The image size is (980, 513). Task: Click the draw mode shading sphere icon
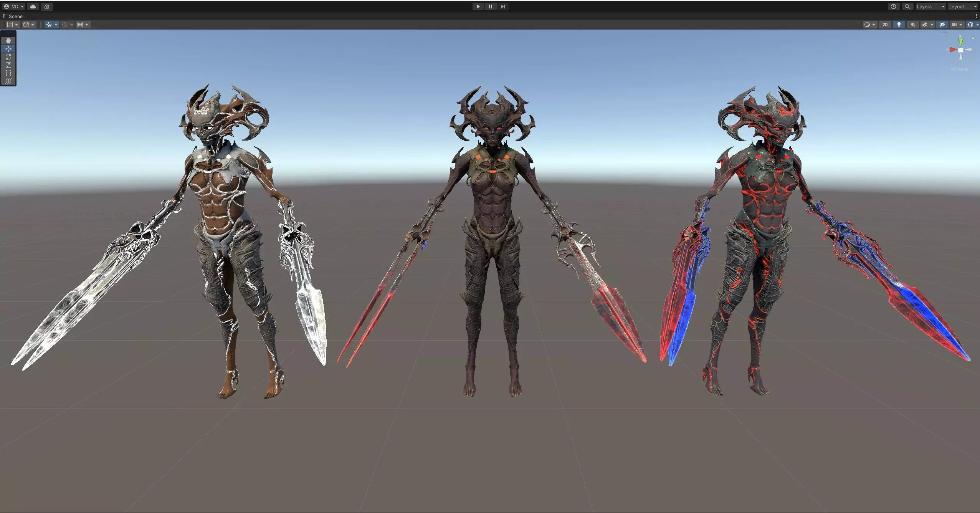(867, 25)
